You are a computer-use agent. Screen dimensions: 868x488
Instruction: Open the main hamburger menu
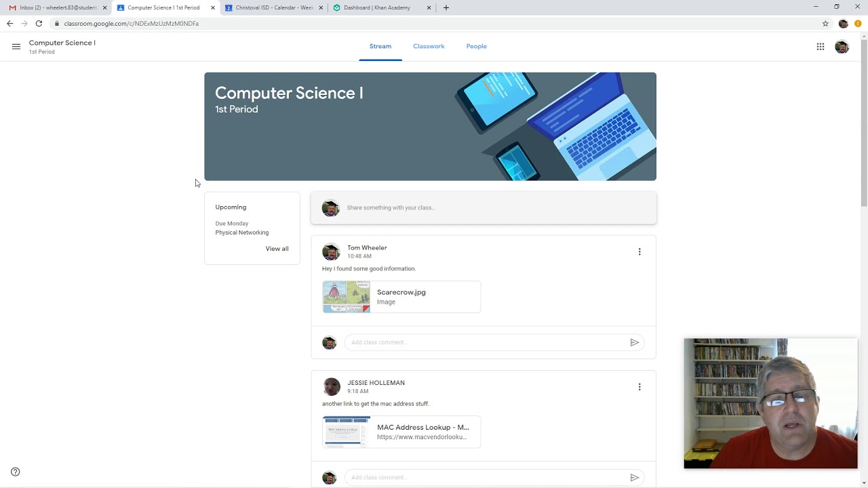16,47
